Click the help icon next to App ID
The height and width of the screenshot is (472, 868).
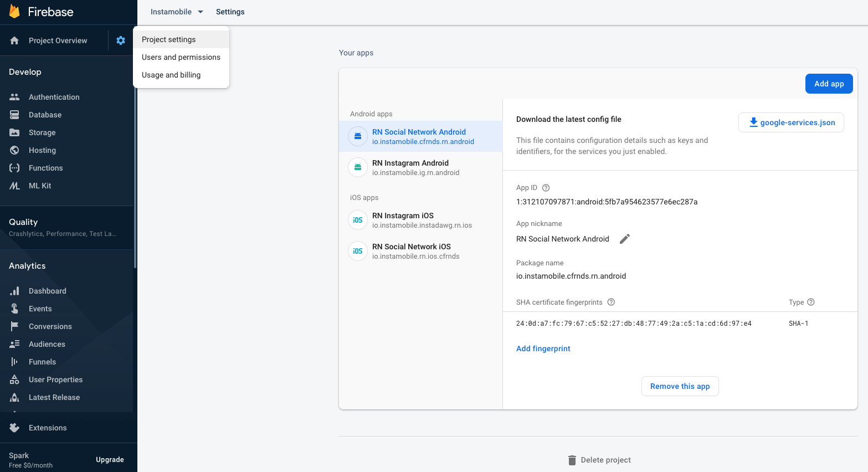click(x=546, y=188)
